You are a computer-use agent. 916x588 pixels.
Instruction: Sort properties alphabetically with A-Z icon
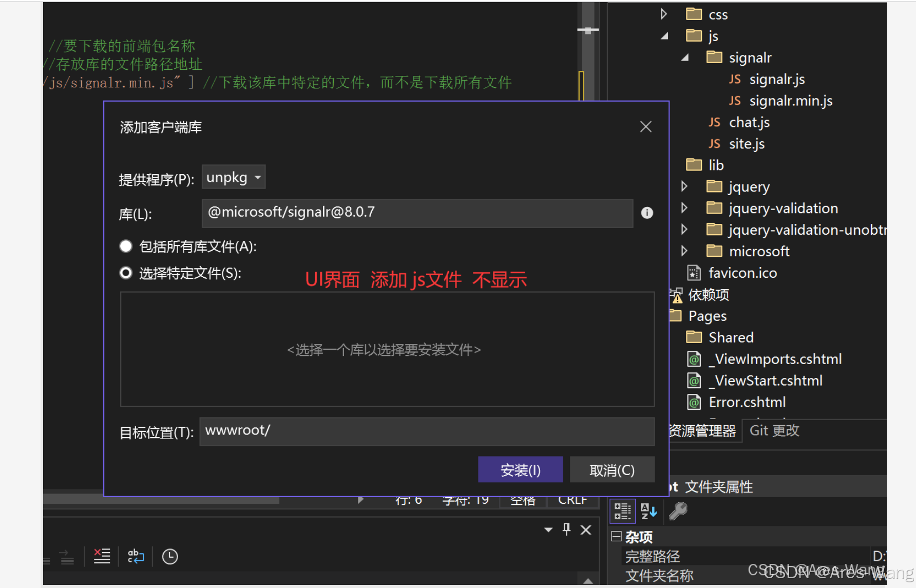[648, 511]
